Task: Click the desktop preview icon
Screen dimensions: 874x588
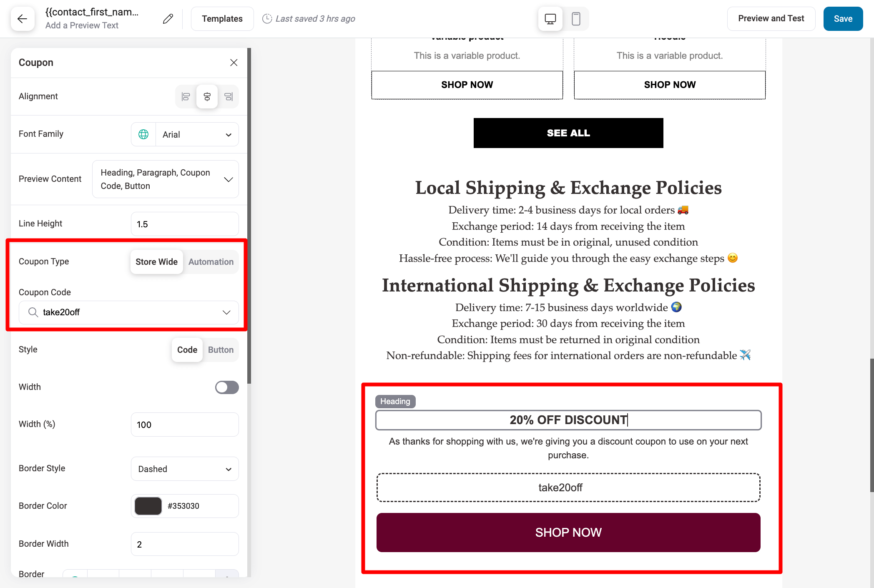Action: tap(550, 18)
